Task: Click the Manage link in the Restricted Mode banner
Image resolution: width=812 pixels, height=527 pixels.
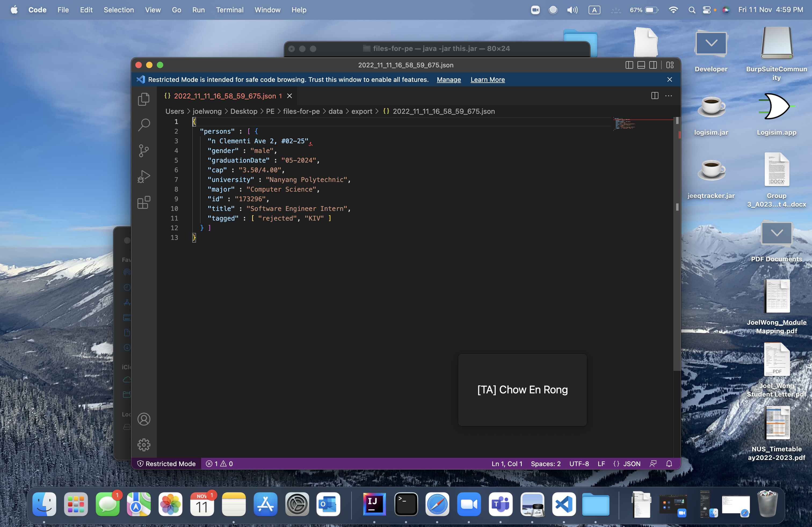Action: tap(449, 79)
